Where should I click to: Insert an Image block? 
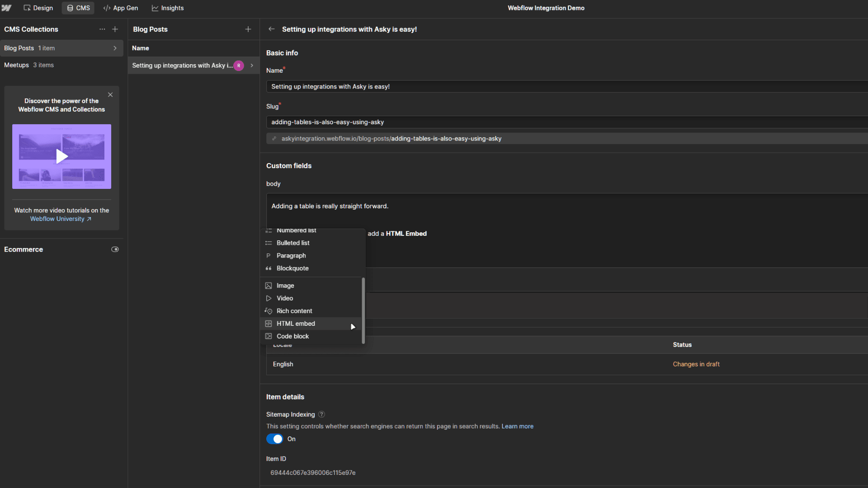point(311,286)
